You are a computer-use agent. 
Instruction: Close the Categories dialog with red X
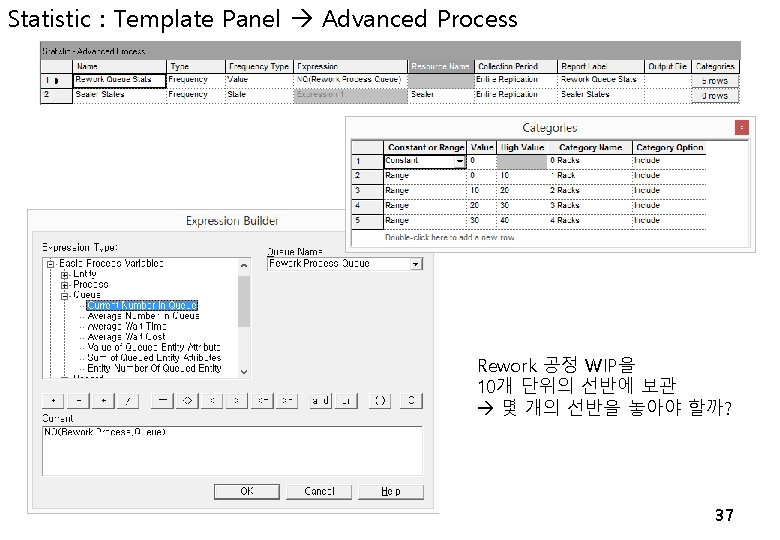742,128
